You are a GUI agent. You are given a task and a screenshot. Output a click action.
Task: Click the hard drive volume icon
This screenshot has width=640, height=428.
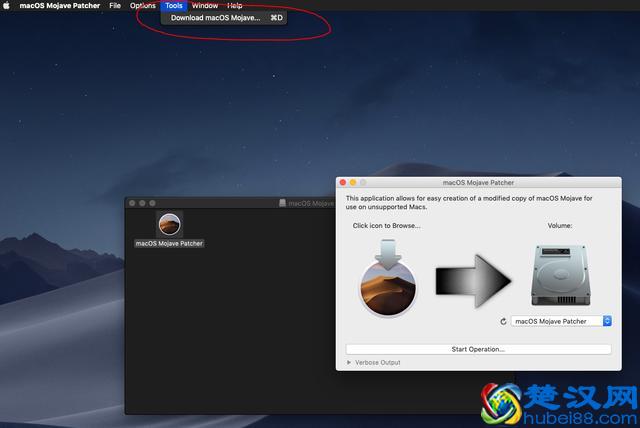pyautogui.click(x=561, y=275)
